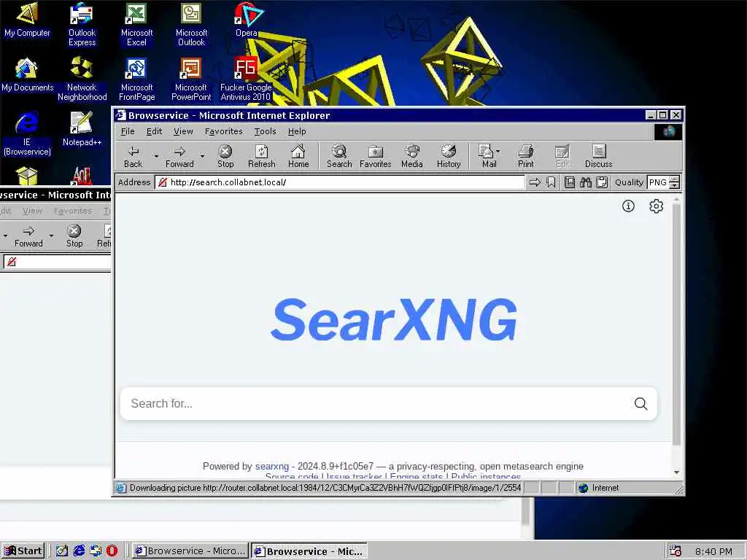Click Stop in the background Browservice window
This screenshot has height=560, width=747.
pyautogui.click(x=74, y=236)
